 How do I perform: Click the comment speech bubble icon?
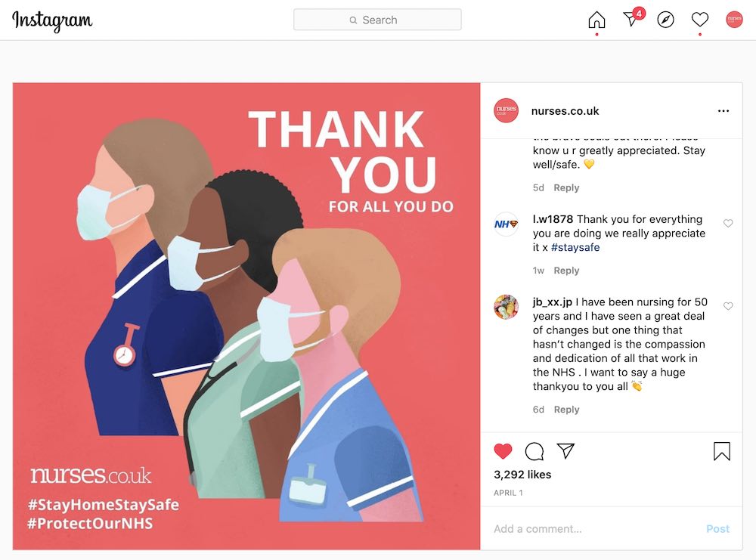(x=534, y=452)
